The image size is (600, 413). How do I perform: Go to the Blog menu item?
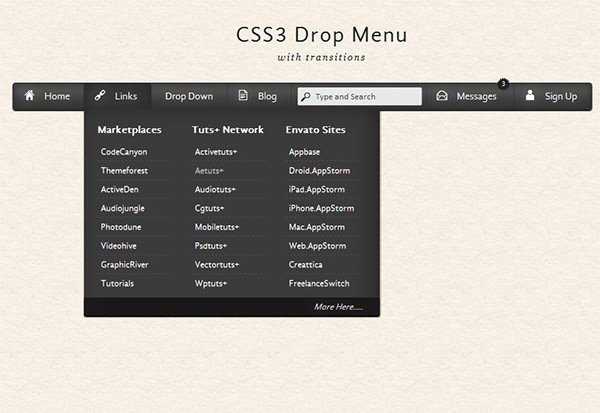258,96
